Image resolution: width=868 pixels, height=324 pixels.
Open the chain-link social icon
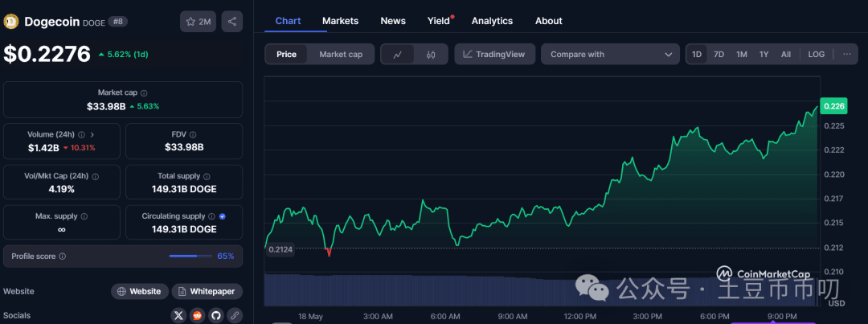click(x=235, y=316)
